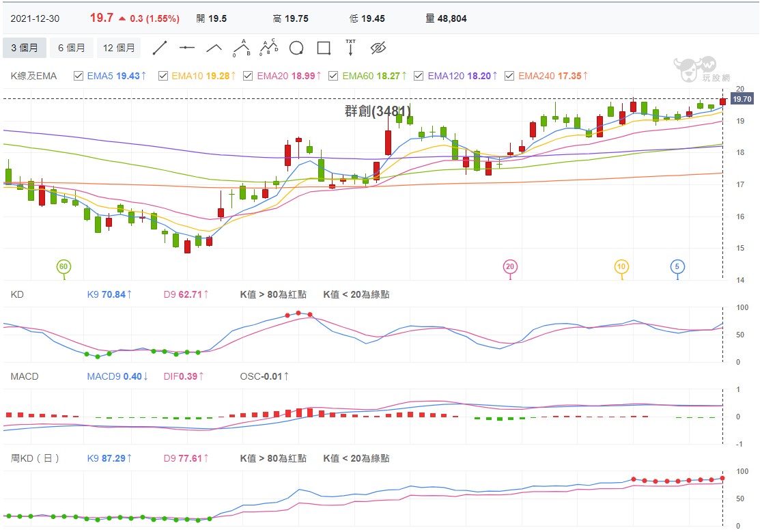Click the 19.70 current price label

click(742, 99)
